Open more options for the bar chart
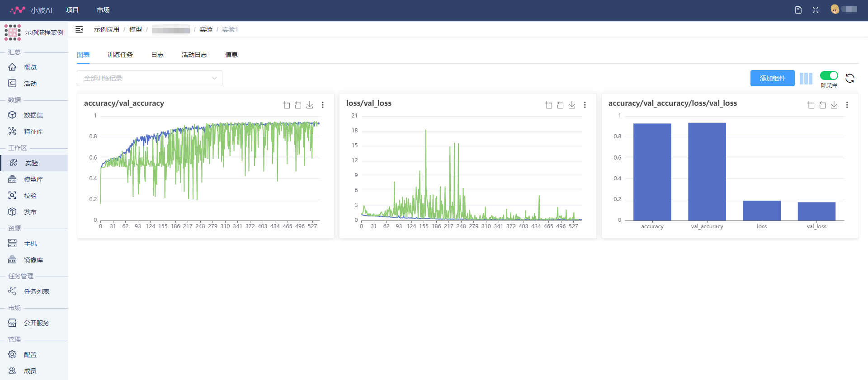868x380 pixels. (847, 105)
